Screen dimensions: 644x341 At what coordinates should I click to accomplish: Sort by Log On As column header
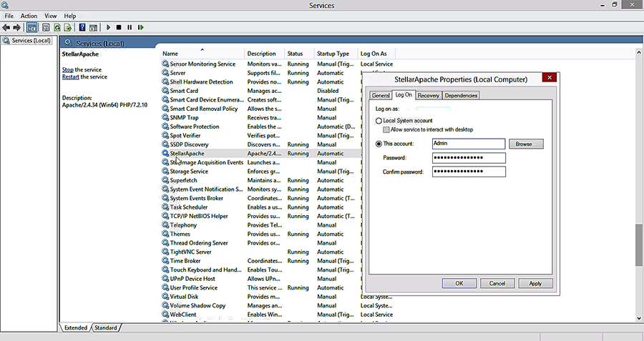376,54
